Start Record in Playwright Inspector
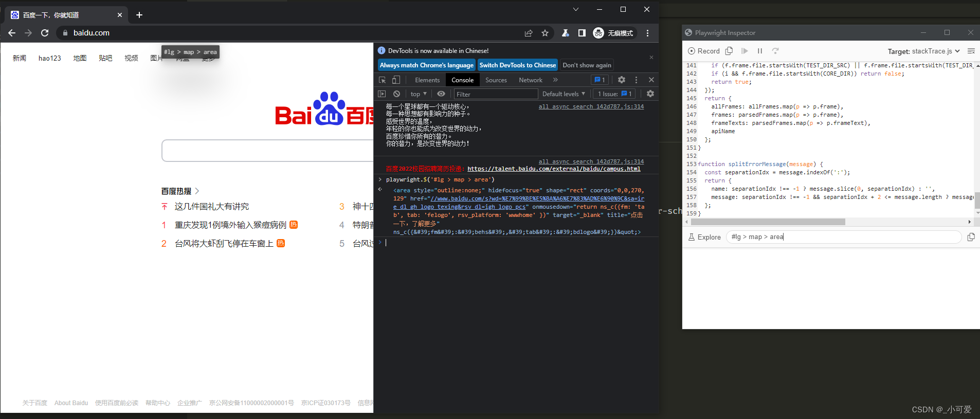Viewport: 980px width, 419px height. [703, 51]
